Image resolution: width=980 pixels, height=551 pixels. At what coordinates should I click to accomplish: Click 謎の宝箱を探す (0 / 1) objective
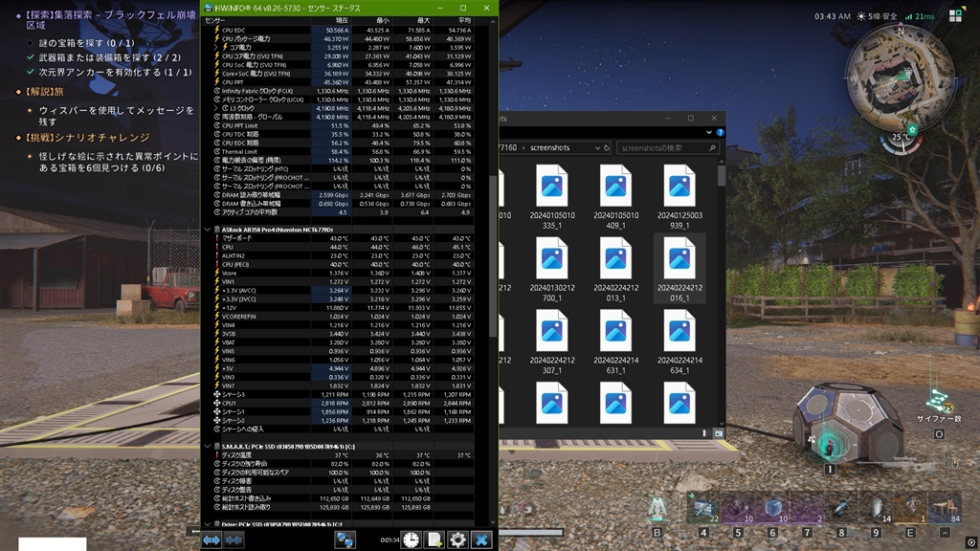(x=86, y=43)
